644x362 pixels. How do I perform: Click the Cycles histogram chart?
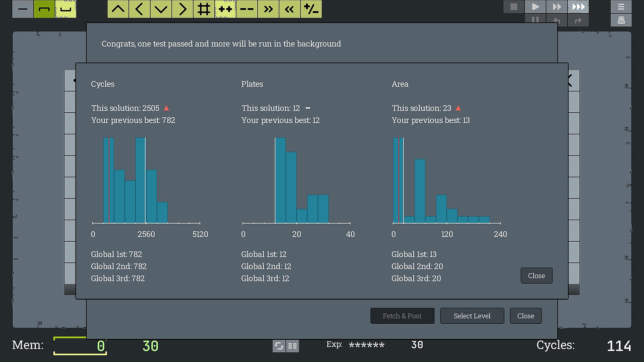(x=146, y=181)
